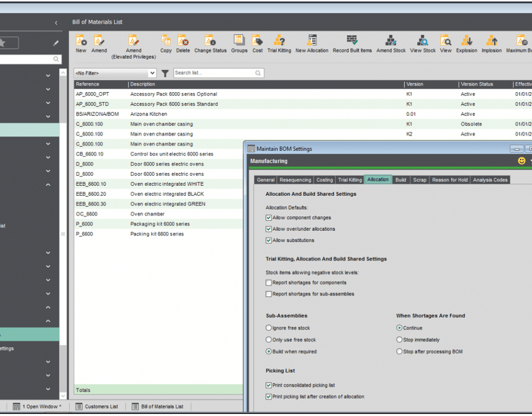Click the smiley feedback icon in Manufacturing header
The width and height of the screenshot is (532, 416).
coord(522,161)
